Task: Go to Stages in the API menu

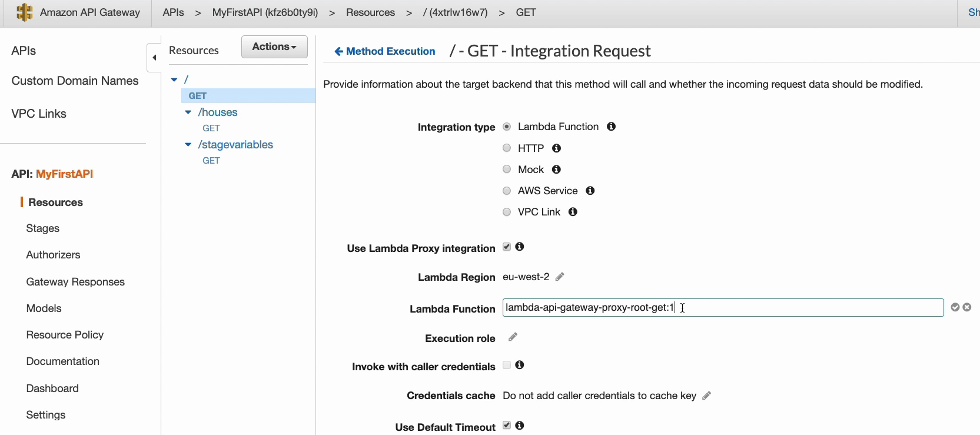Action: 42,228
